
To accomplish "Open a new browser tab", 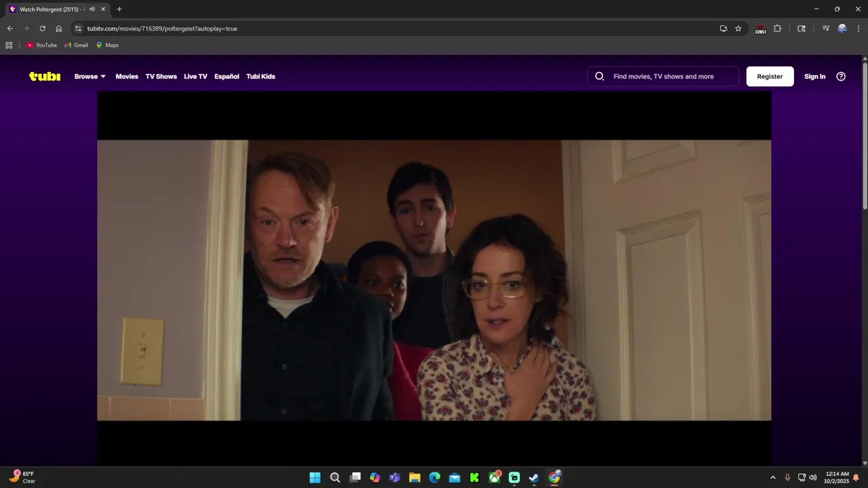I will [119, 9].
